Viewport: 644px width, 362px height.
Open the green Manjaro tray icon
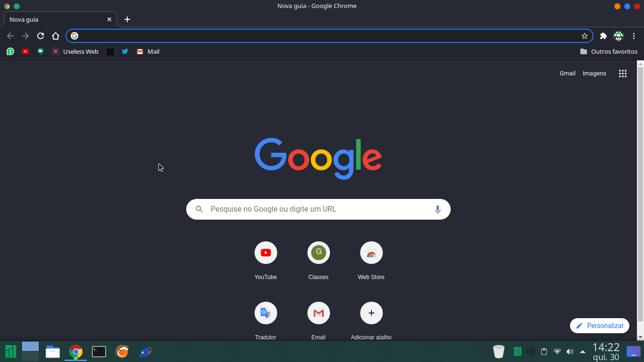pos(518,352)
